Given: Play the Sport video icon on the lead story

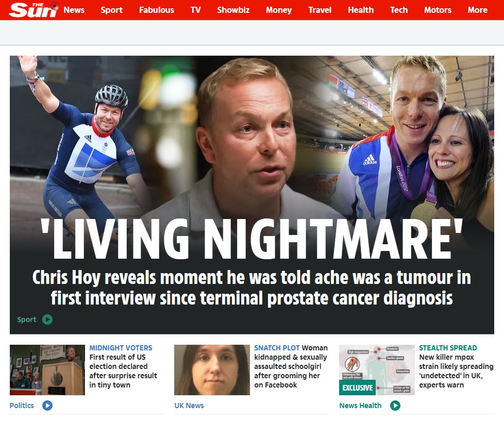Looking at the screenshot, I should [47, 319].
